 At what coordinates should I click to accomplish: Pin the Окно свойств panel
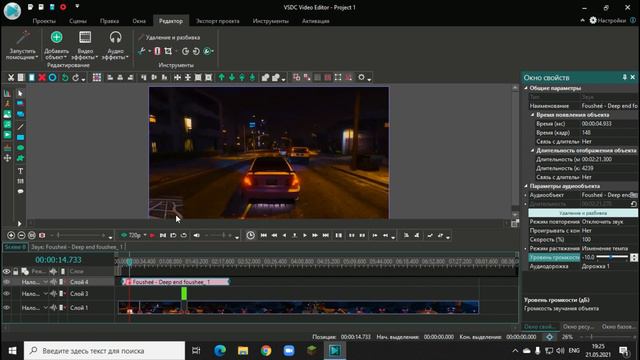point(624,78)
